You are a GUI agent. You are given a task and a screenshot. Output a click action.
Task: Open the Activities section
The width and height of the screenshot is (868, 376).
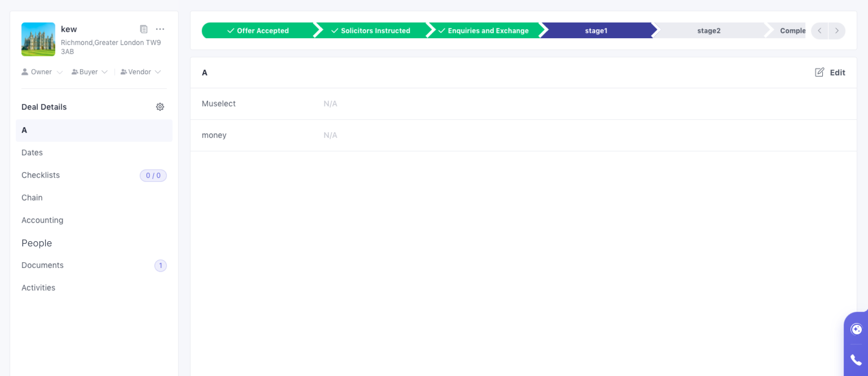pyautogui.click(x=38, y=288)
